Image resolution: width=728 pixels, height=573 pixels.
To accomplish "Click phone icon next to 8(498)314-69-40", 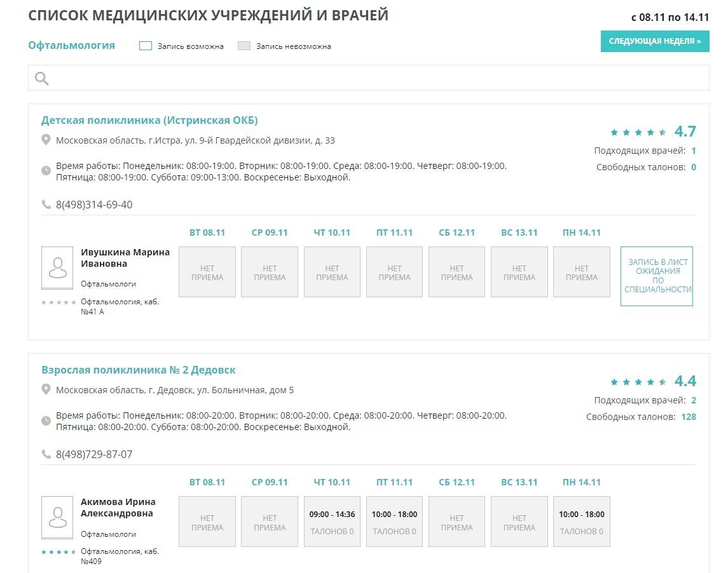I will coord(46,205).
